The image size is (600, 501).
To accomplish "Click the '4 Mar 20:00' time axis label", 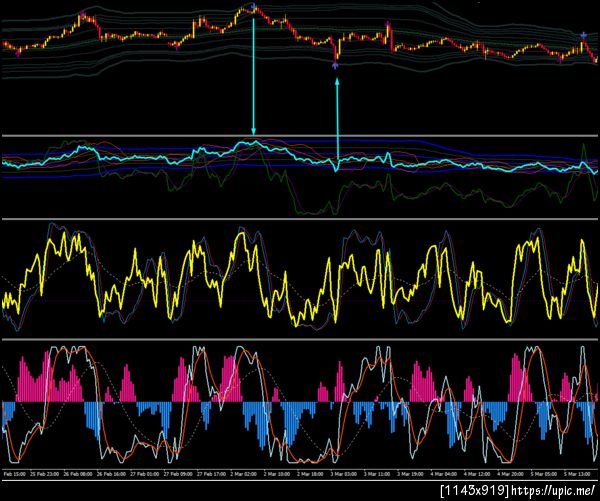I will click(x=510, y=474).
